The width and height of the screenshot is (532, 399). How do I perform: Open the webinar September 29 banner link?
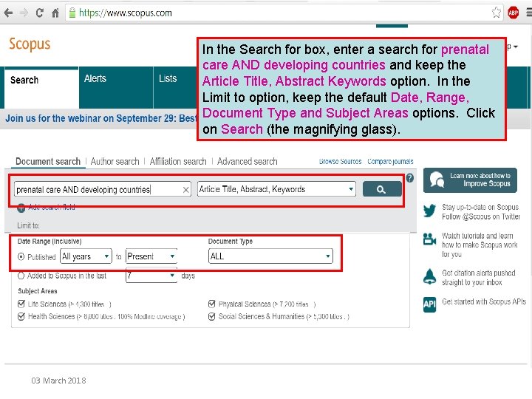[101, 118]
